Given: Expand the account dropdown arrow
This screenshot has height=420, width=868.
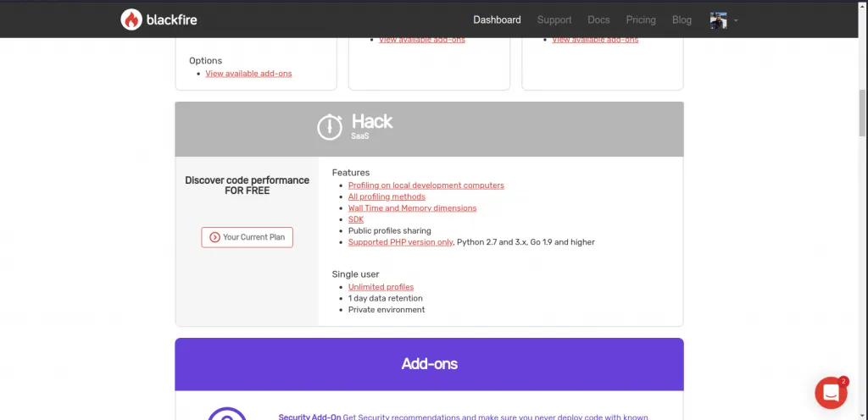Looking at the screenshot, I should (736, 20).
